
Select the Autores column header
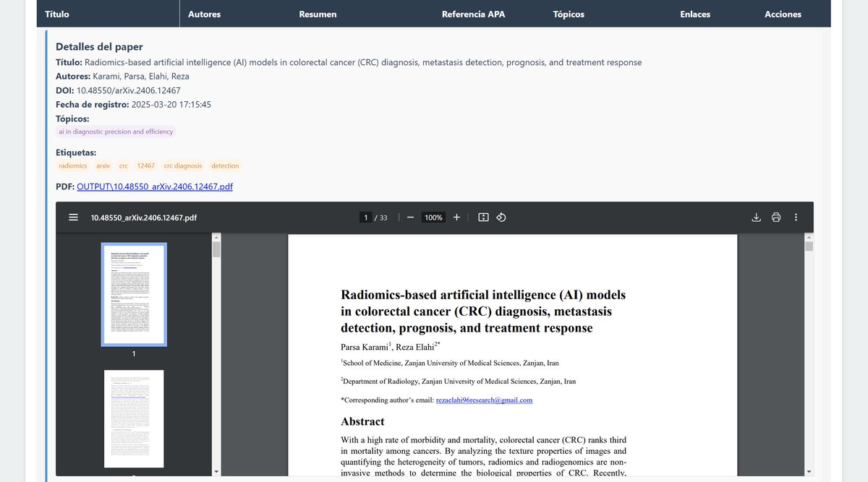(x=205, y=14)
